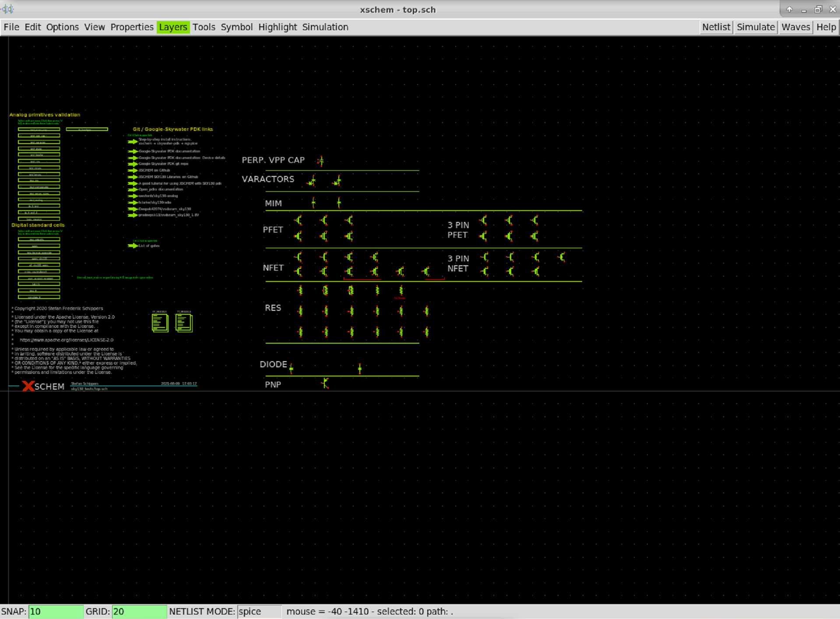Select the FF_MODELS document icon
The image size is (840, 619).
pos(160,323)
